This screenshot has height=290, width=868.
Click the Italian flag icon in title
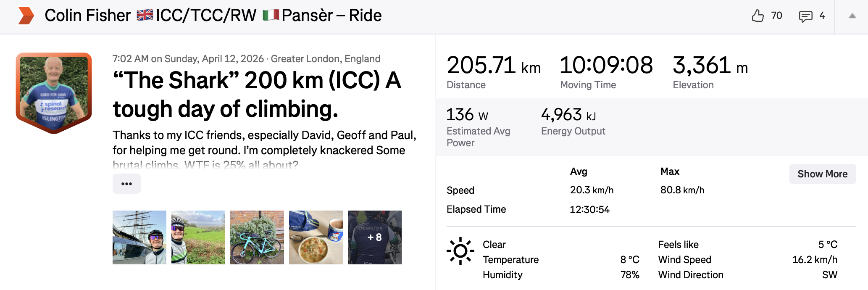pyautogui.click(x=271, y=16)
